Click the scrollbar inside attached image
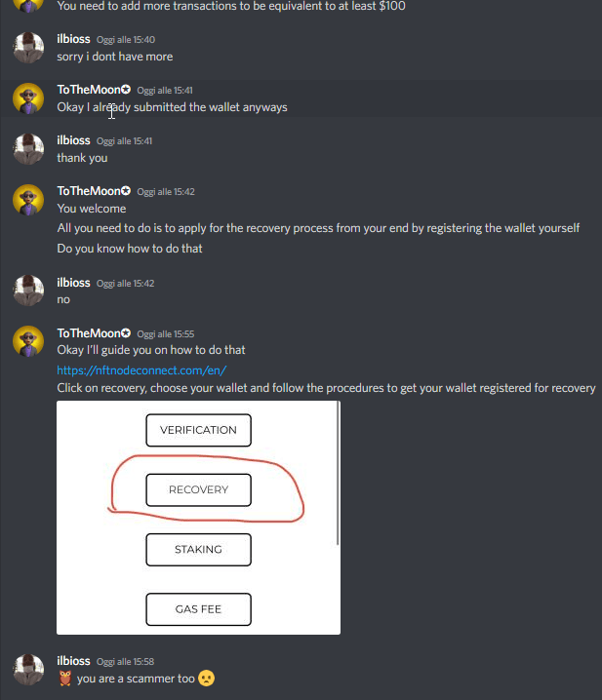Screen dimensions: 602x700 coord(338,473)
